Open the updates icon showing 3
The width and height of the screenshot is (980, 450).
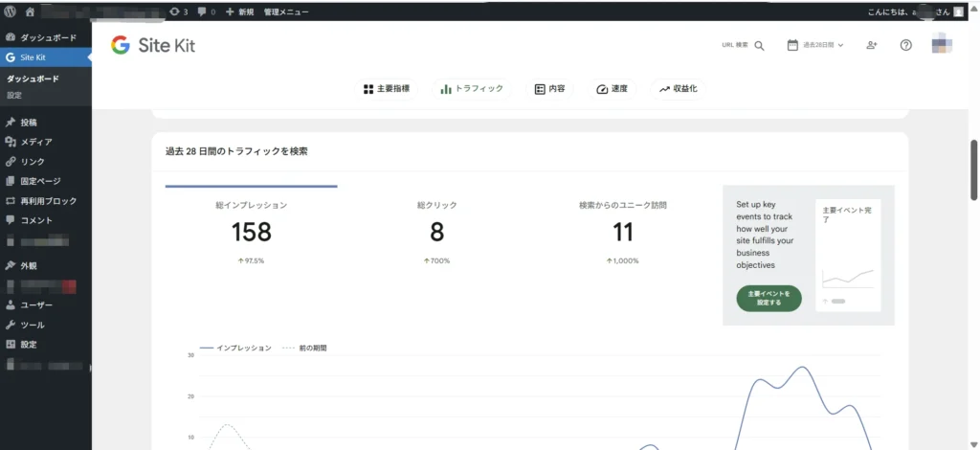[x=178, y=11]
